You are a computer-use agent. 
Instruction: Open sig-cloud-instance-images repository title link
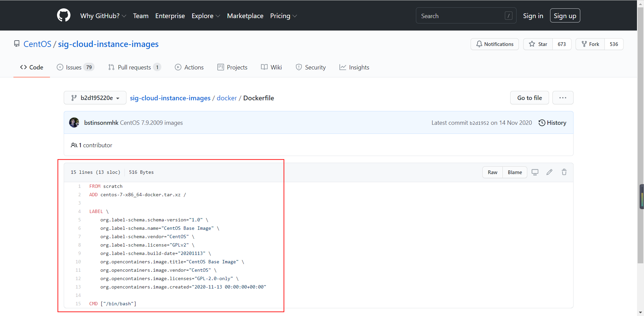click(108, 44)
